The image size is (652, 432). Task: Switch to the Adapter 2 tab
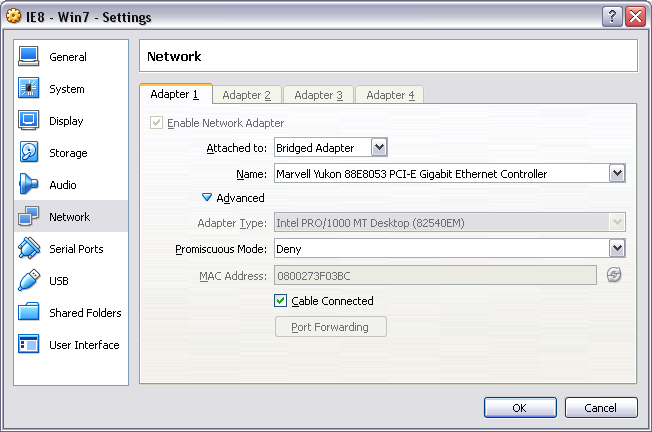[x=246, y=95]
